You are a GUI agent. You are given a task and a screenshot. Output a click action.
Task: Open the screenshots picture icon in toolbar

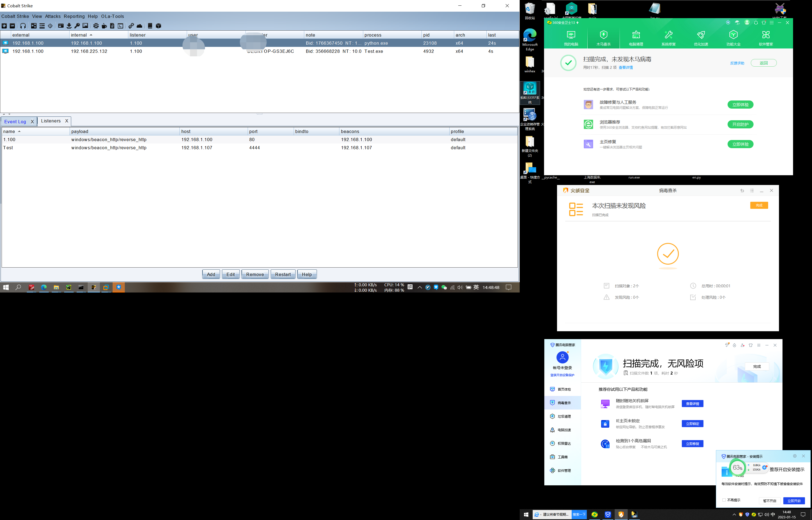(85, 26)
